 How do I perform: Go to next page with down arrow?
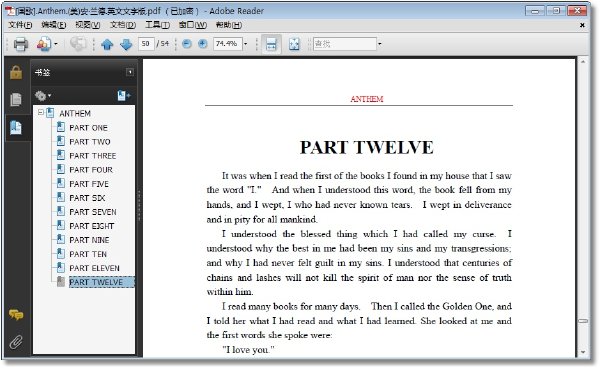126,44
